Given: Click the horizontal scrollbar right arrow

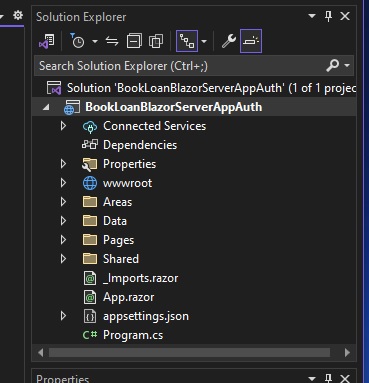Looking at the screenshot, I should [347, 352].
